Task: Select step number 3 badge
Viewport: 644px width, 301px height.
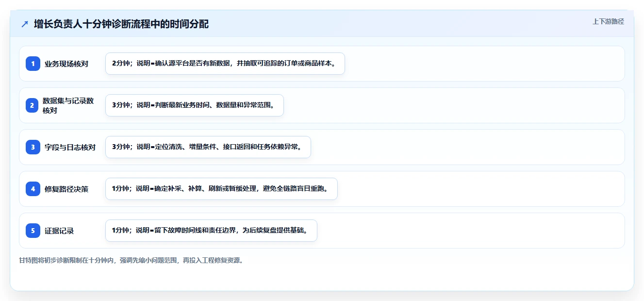Action: tap(33, 147)
